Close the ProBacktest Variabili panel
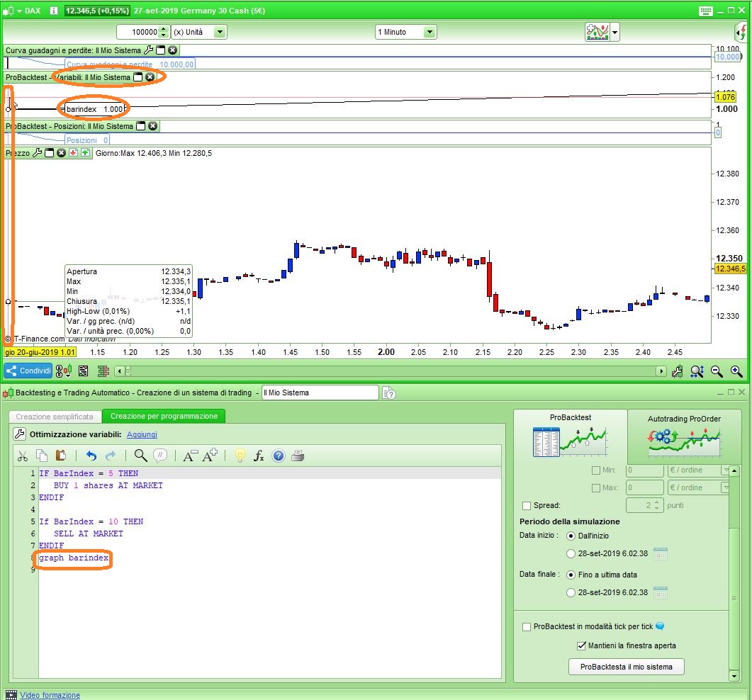Viewport: 752px width, 700px height. click(x=150, y=77)
